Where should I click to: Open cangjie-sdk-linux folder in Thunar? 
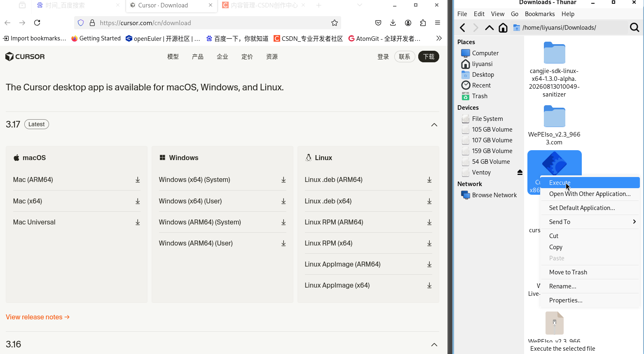(554, 69)
